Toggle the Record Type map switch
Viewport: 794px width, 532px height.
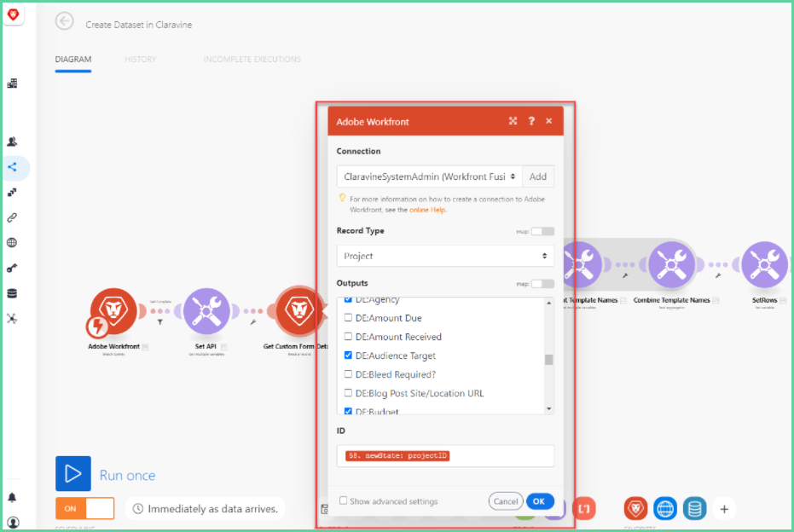click(x=542, y=231)
